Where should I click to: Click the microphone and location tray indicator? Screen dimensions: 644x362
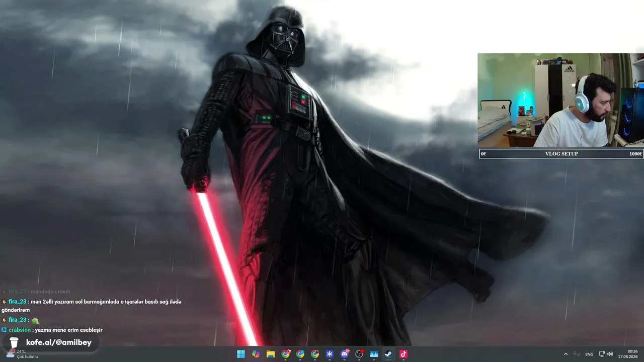tap(577, 354)
